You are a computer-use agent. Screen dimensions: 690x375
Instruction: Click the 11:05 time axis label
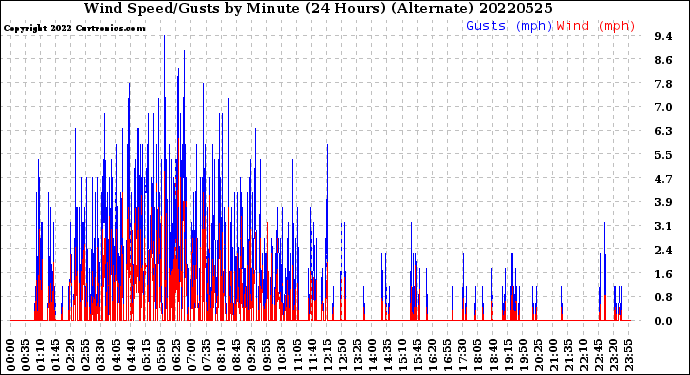pyautogui.click(x=296, y=355)
